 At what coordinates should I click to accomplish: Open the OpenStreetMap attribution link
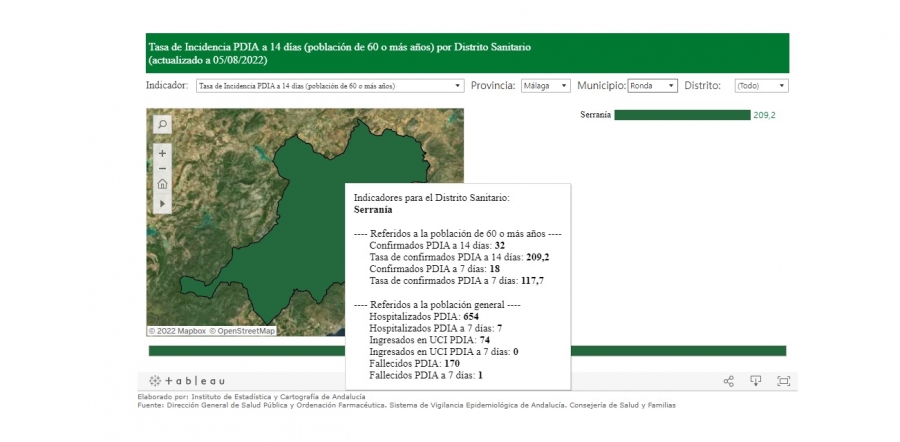click(244, 331)
